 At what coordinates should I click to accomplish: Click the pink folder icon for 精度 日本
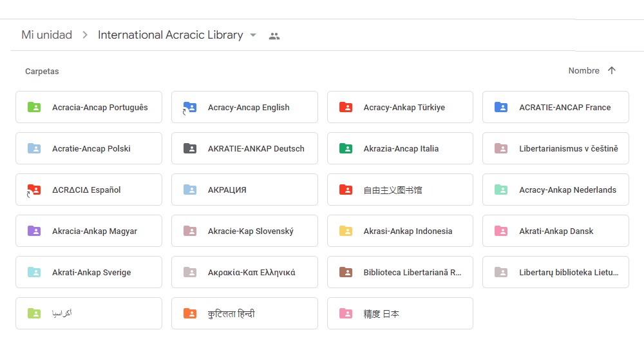point(346,313)
